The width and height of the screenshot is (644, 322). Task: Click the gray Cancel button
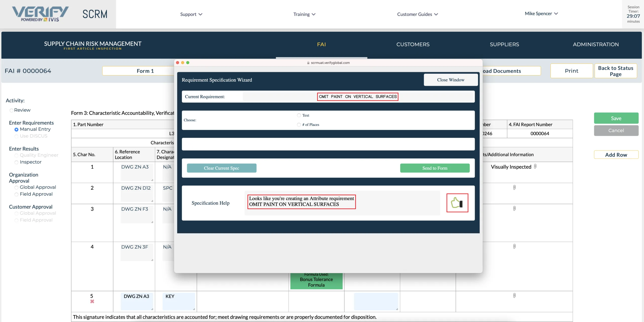click(616, 130)
